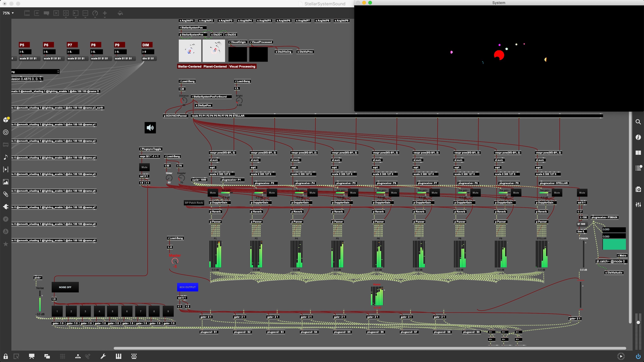Toggle the NOISE OFF button
This screenshot has width=644, height=362.
tap(65, 287)
